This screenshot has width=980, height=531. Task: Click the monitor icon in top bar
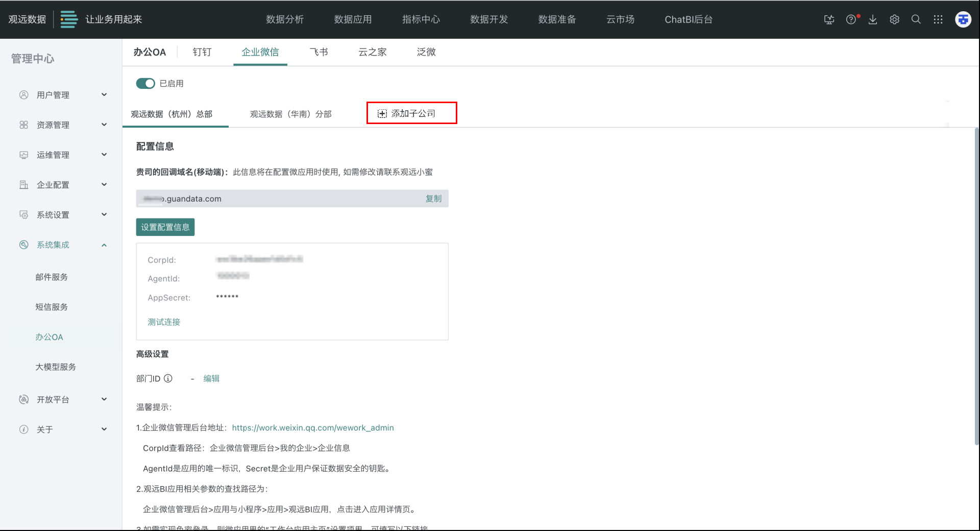point(829,19)
